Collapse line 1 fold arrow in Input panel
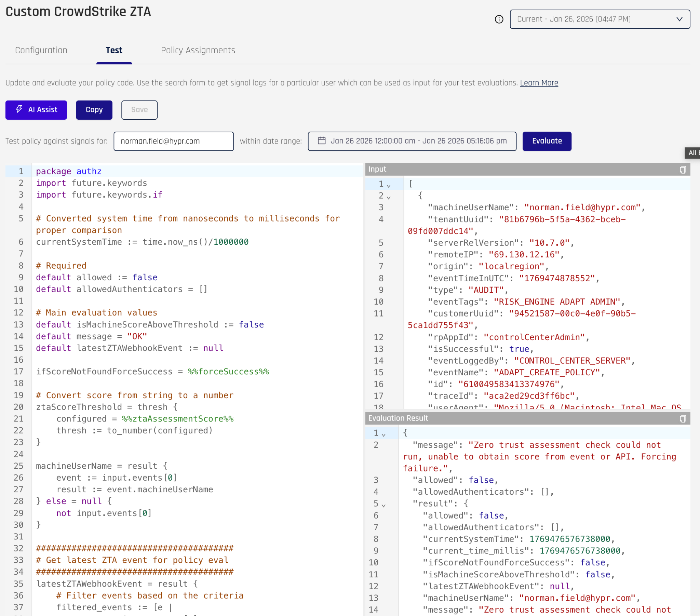This screenshot has height=616, width=700. coord(388,185)
